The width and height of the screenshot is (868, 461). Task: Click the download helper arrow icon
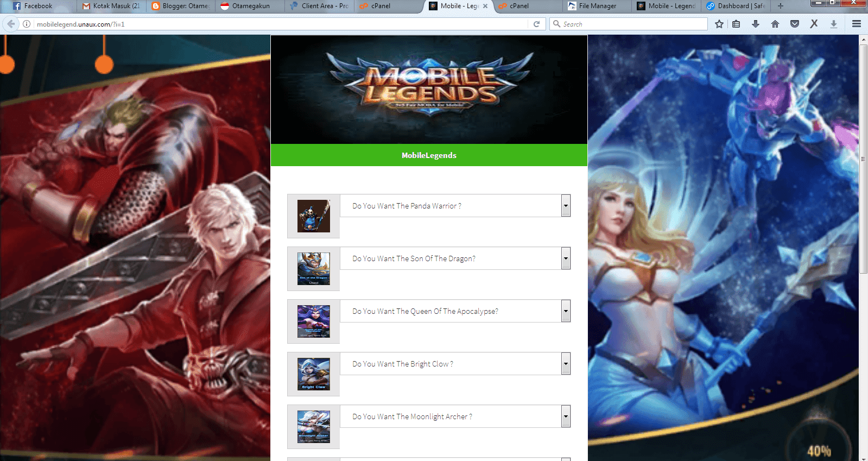[x=834, y=24]
